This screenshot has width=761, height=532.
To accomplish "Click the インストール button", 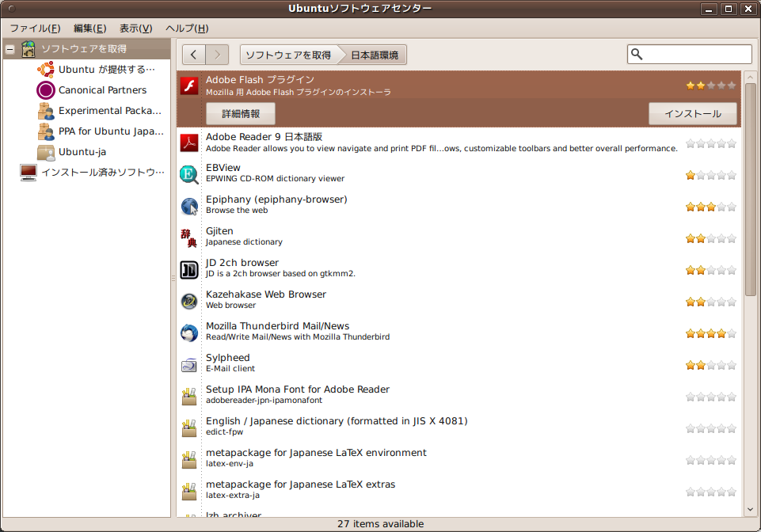I will point(693,113).
